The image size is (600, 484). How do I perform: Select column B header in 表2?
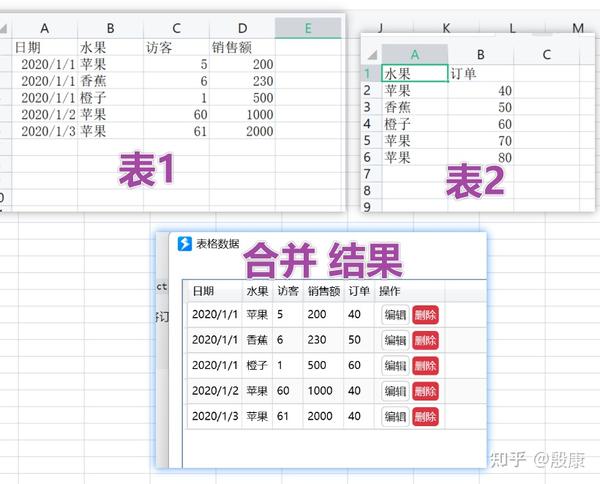click(x=481, y=55)
